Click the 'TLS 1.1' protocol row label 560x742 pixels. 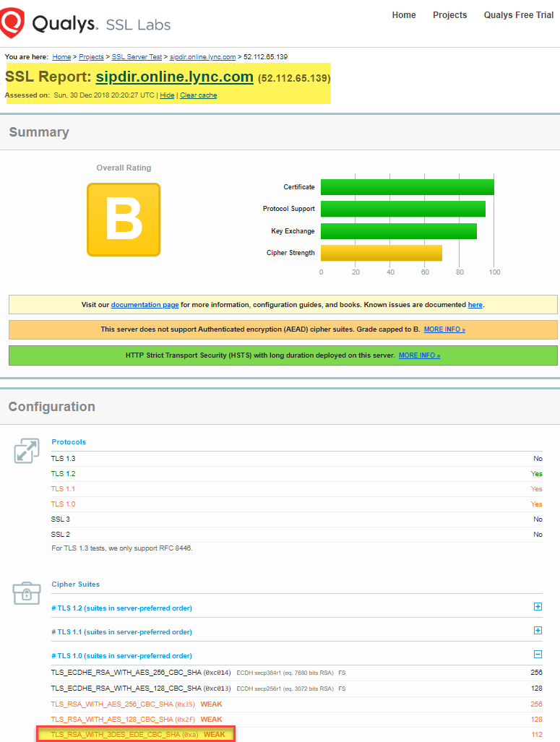tap(63, 489)
